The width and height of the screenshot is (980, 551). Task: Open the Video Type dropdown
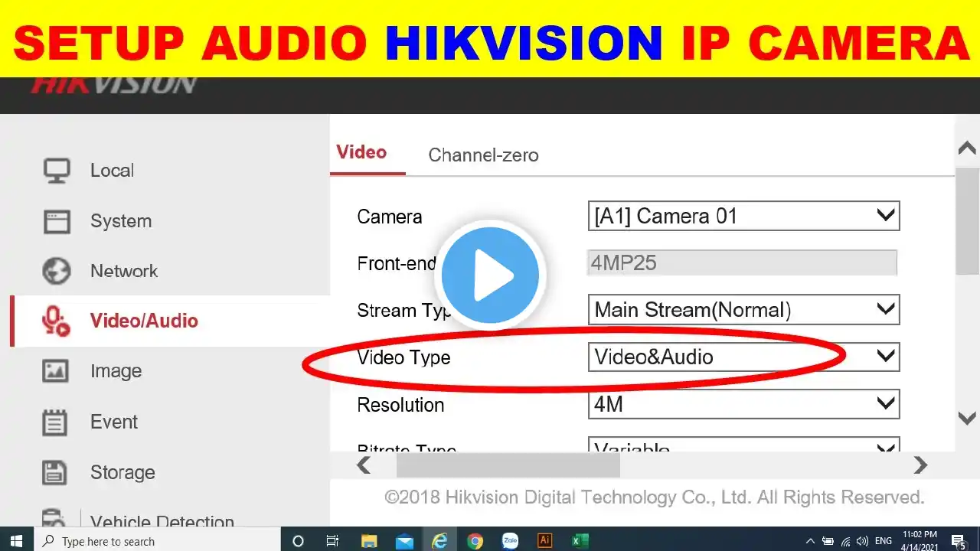[743, 357]
